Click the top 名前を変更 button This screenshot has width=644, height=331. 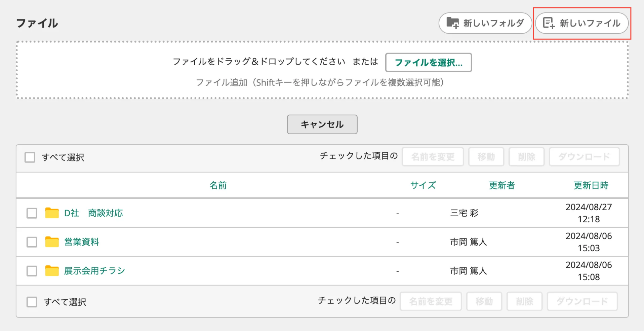point(433,157)
